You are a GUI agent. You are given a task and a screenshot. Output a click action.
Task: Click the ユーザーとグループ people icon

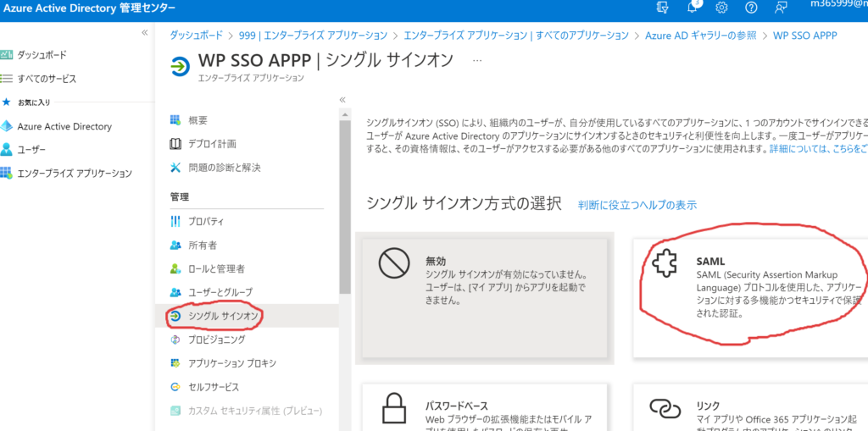(x=175, y=291)
